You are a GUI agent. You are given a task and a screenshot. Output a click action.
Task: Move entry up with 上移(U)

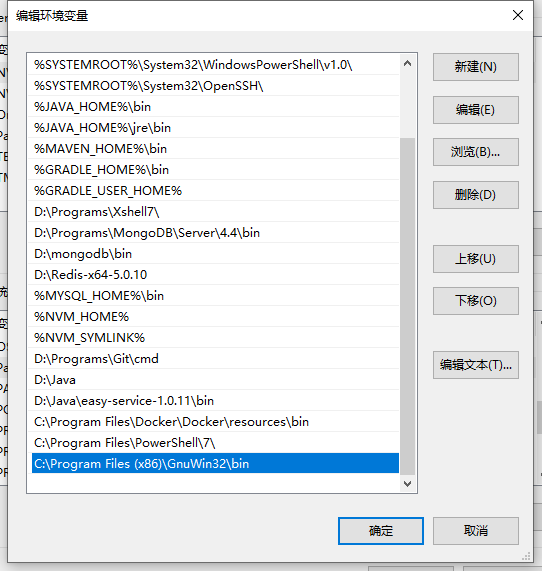click(x=476, y=259)
